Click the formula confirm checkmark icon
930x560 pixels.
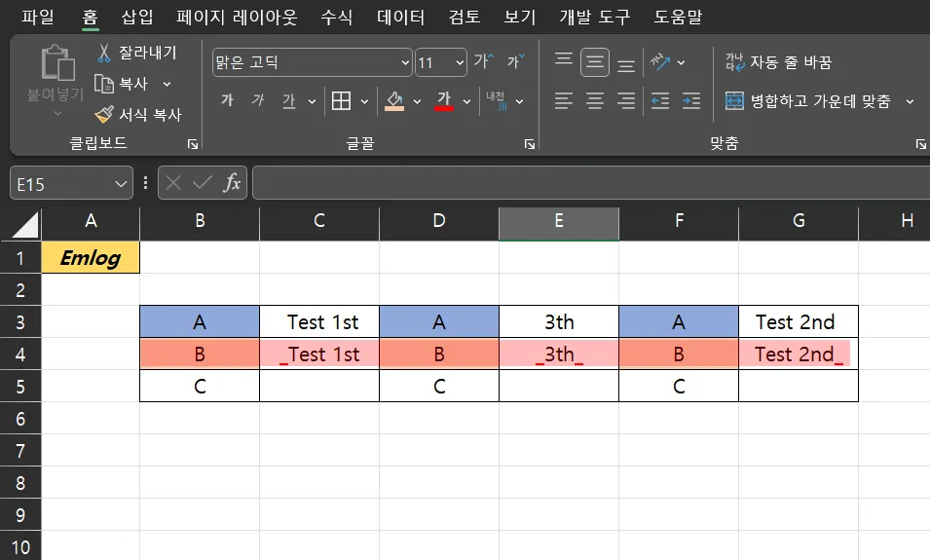pos(203,183)
